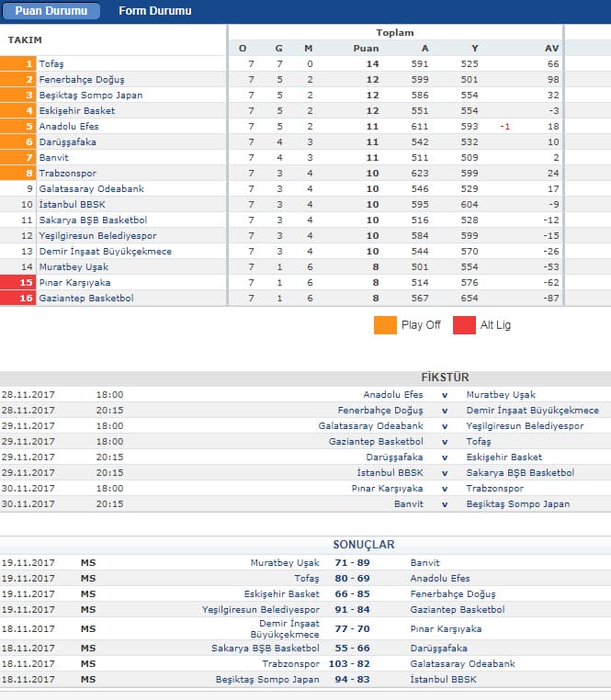
Task: Click Tofaş in the fixture list
Action: (479, 442)
